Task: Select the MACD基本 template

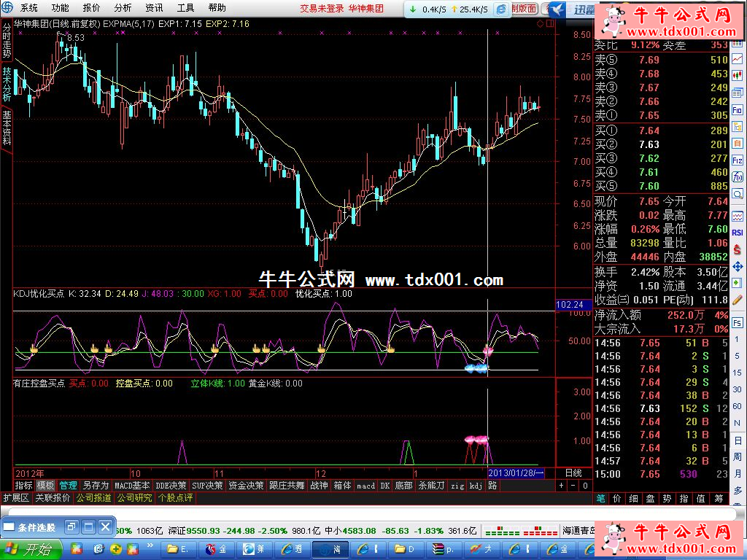Action: (x=132, y=485)
